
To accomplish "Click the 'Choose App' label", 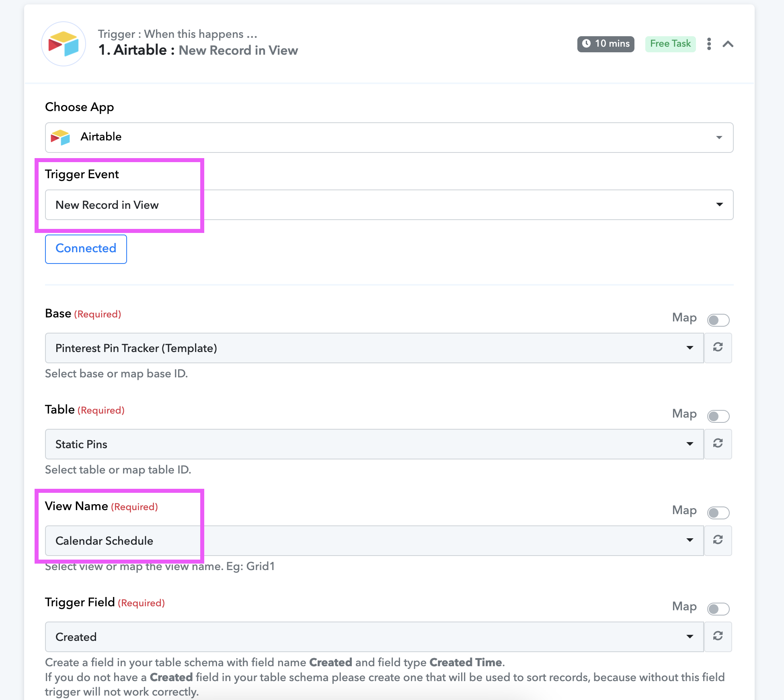I will click(x=80, y=107).
